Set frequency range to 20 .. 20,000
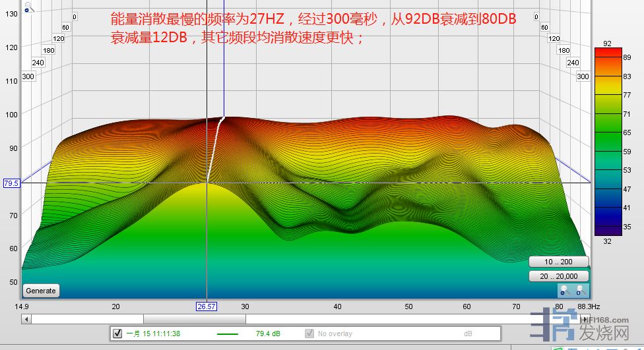 coord(558,276)
